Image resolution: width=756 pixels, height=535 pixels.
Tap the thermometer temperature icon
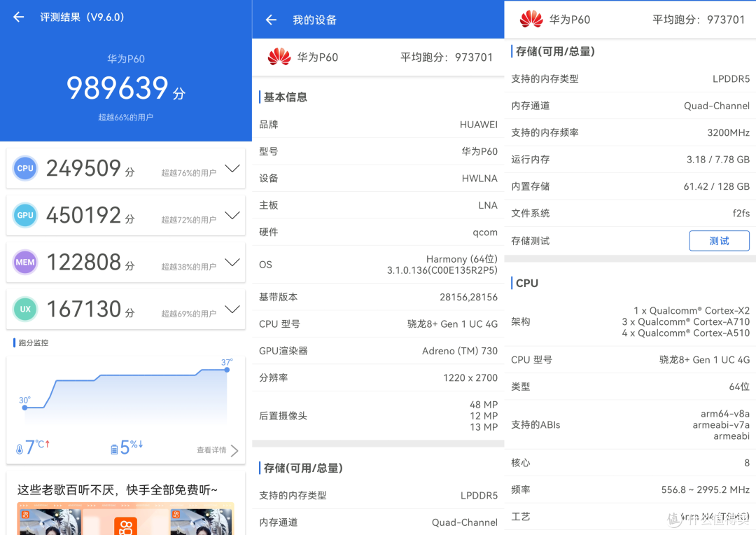tap(20, 449)
